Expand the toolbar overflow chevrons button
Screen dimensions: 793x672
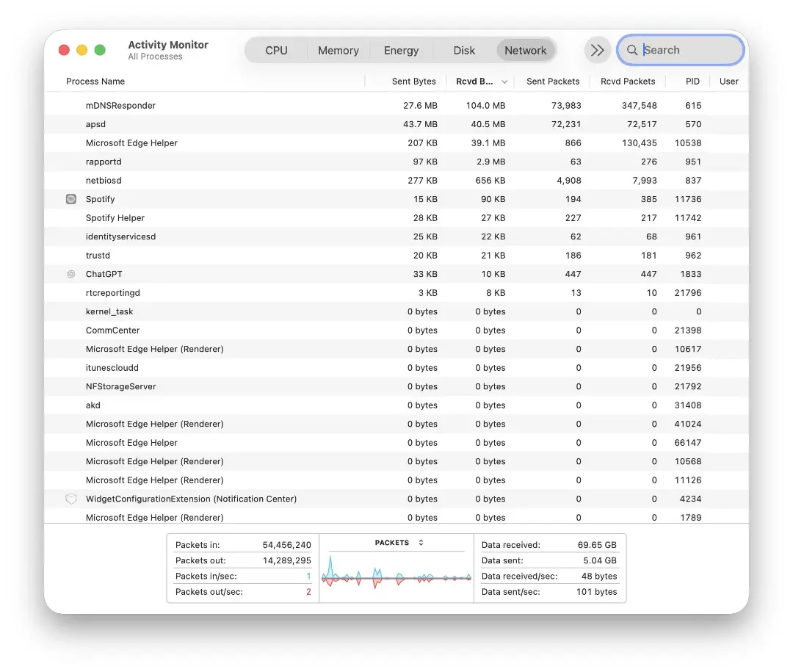[597, 50]
